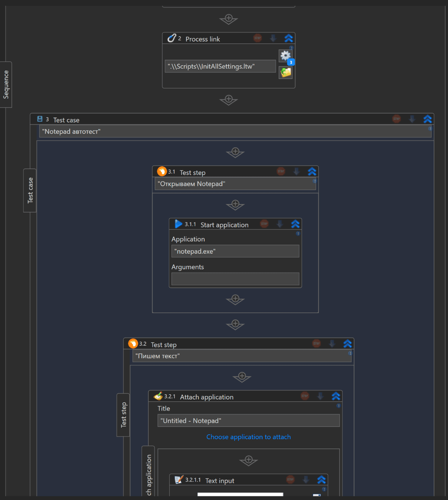
Task: Open Process link arguments gear icon
Action: [x=285, y=56]
